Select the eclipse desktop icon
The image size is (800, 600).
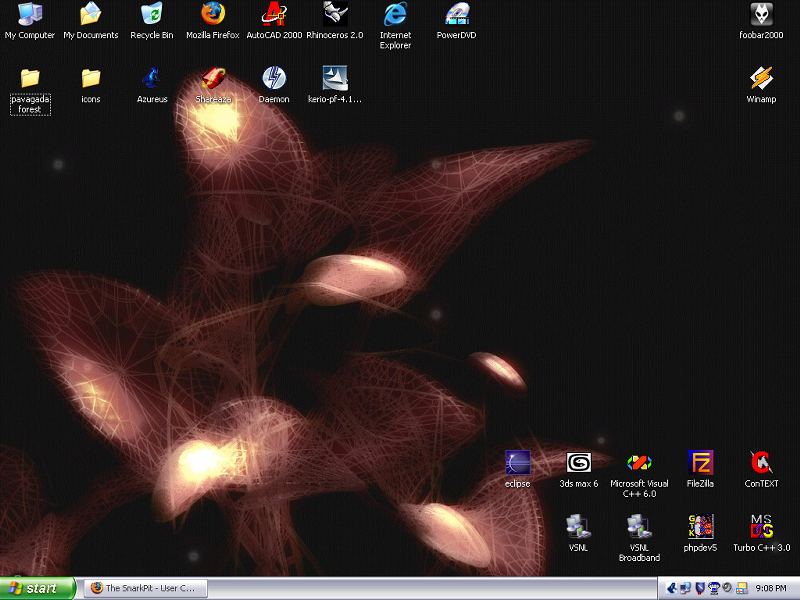point(518,463)
